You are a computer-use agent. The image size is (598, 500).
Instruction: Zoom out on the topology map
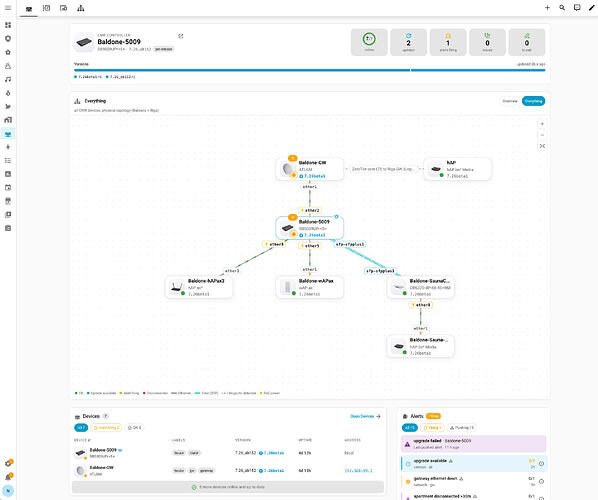point(542,135)
